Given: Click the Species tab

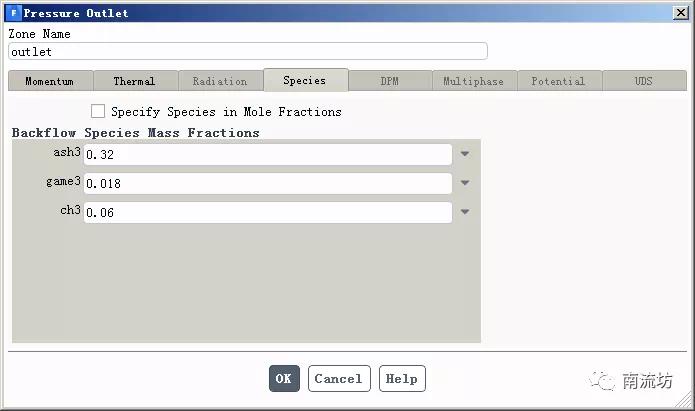Looking at the screenshot, I should click(x=304, y=80).
